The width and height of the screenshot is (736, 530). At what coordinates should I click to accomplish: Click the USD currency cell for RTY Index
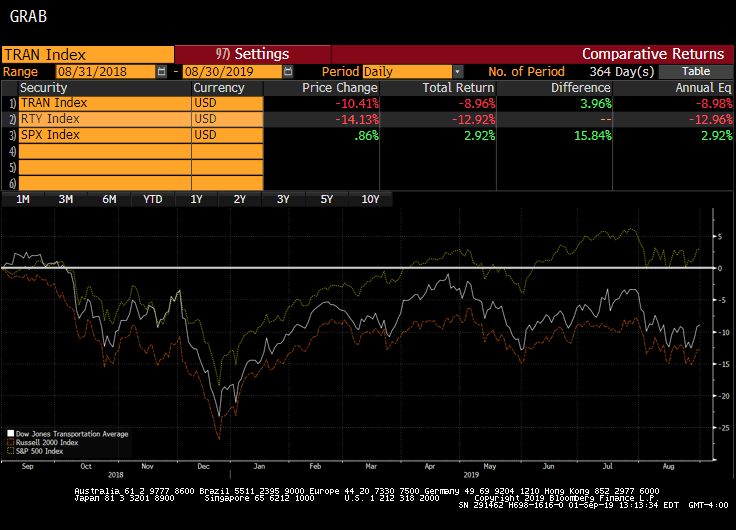[227, 119]
